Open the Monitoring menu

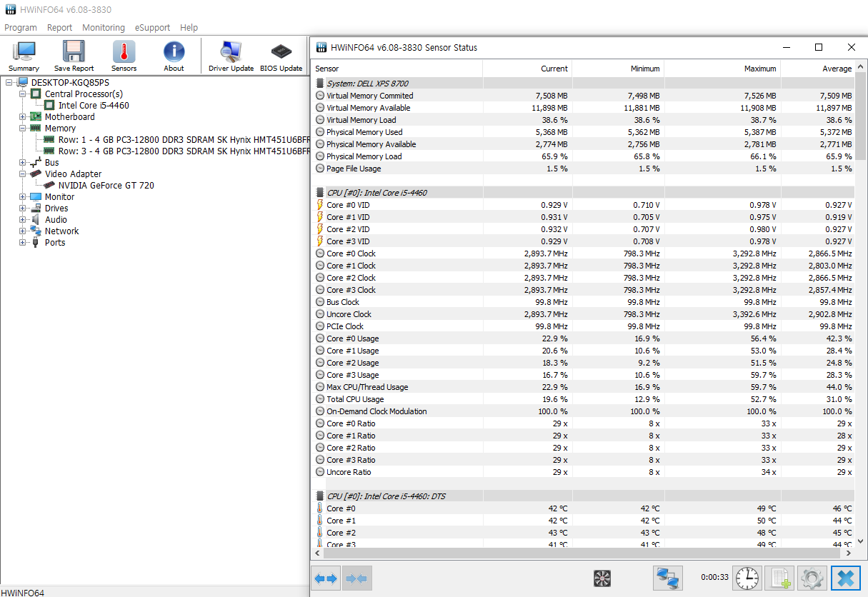tap(104, 28)
